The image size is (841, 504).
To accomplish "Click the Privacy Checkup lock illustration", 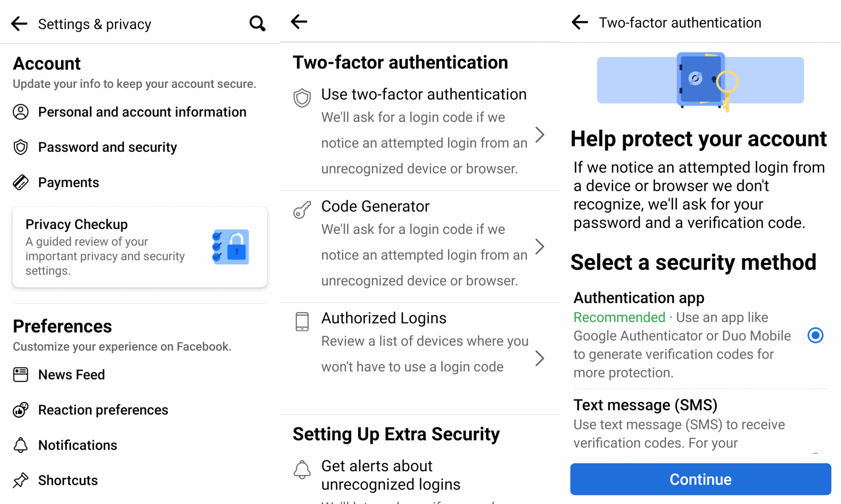I will tap(231, 247).
